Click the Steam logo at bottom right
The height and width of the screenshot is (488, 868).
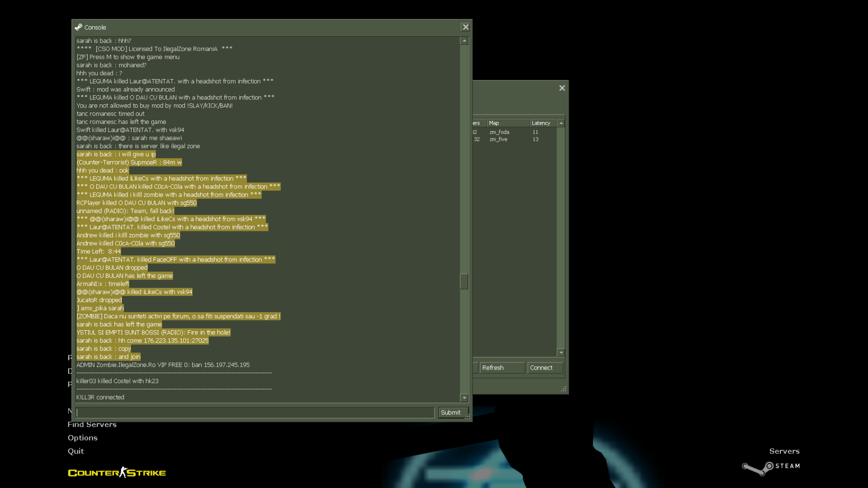[x=771, y=468]
